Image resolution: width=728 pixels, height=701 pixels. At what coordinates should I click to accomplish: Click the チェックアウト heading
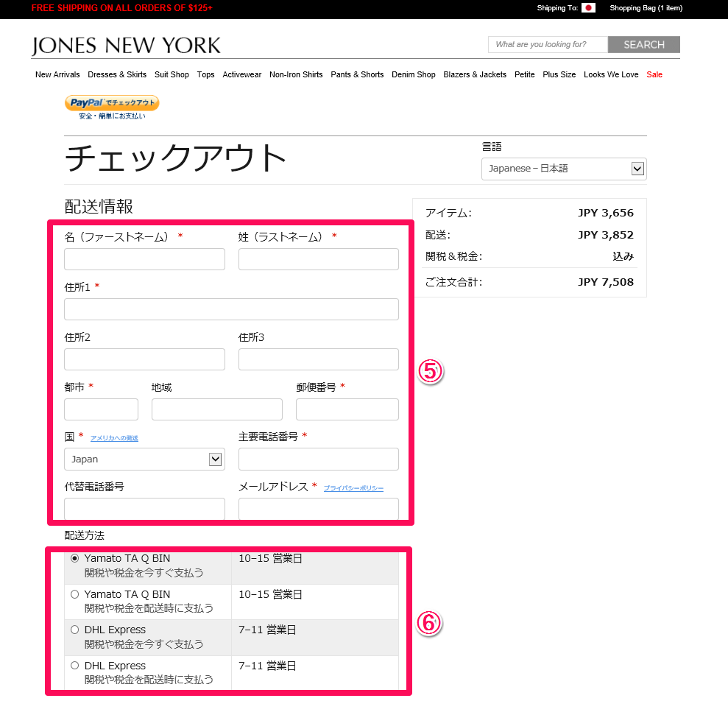click(175, 158)
